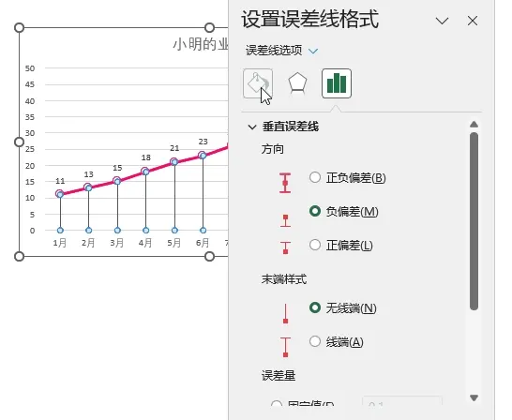Click the 3月 axis label
The width and height of the screenshot is (512, 420).
point(117,243)
